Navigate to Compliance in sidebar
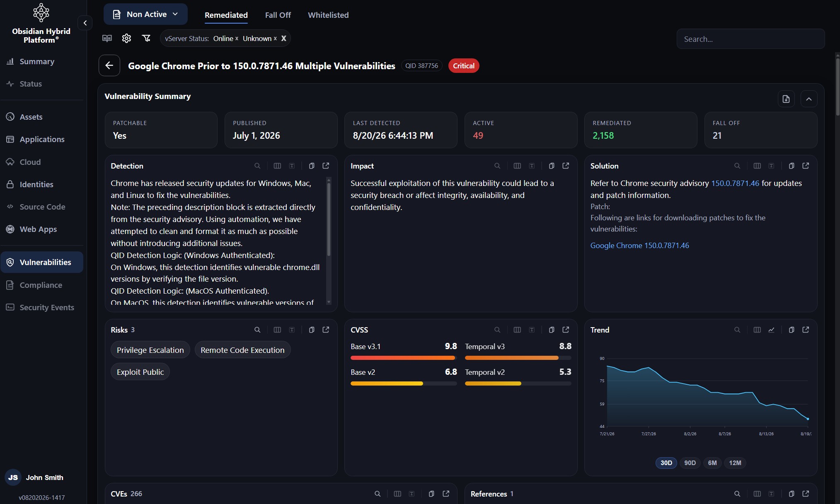This screenshot has height=504, width=840. pyautogui.click(x=42, y=285)
